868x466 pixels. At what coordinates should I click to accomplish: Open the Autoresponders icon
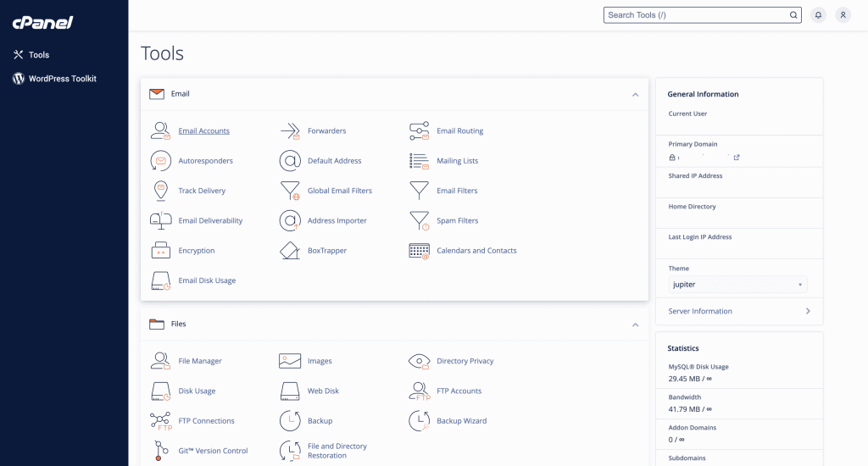[x=160, y=160]
